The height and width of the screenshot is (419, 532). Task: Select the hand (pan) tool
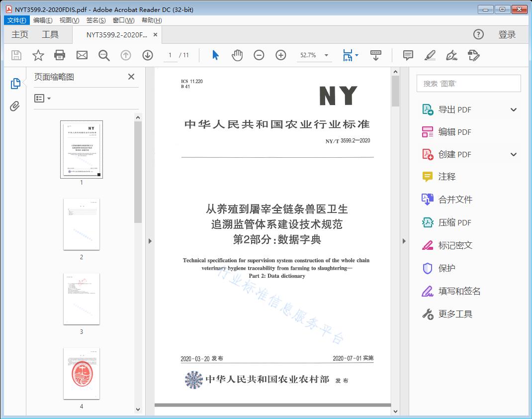[x=237, y=55]
